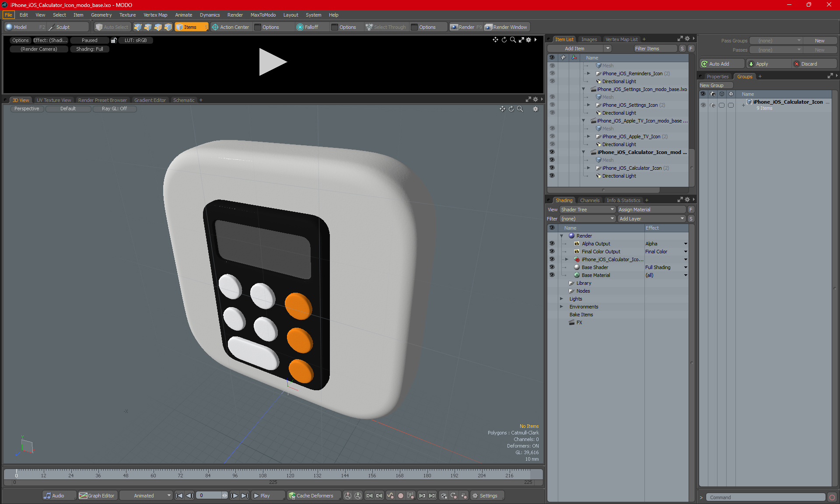Go to last frame in timeline

(x=245, y=496)
